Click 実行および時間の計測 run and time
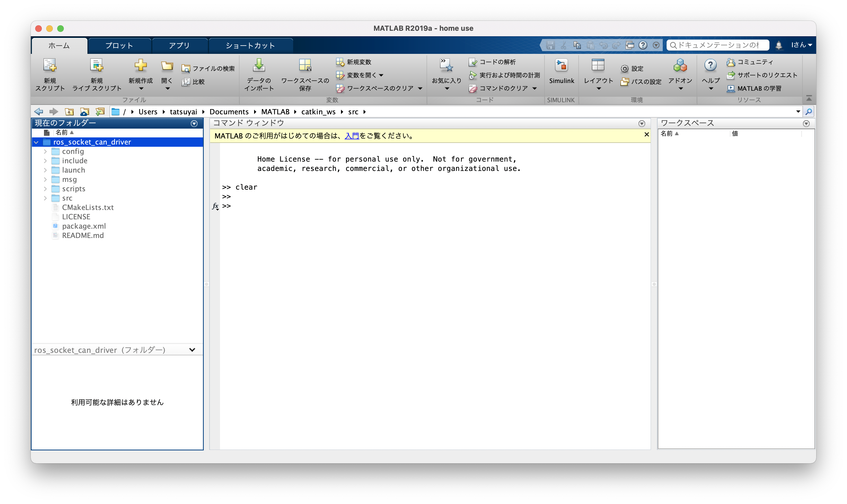This screenshot has width=847, height=504. coord(505,75)
